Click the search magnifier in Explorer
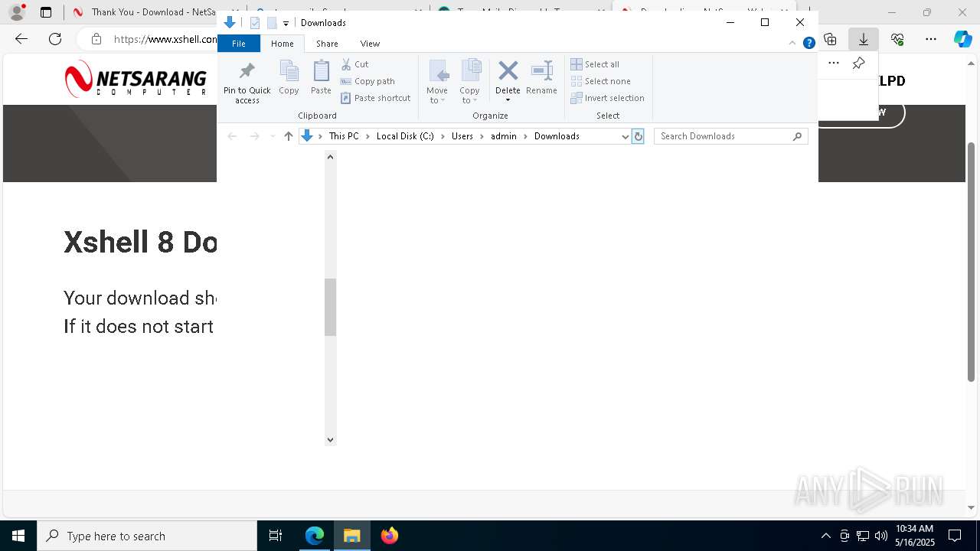Viewport: 980px width, 551px height. coord(797,136)
